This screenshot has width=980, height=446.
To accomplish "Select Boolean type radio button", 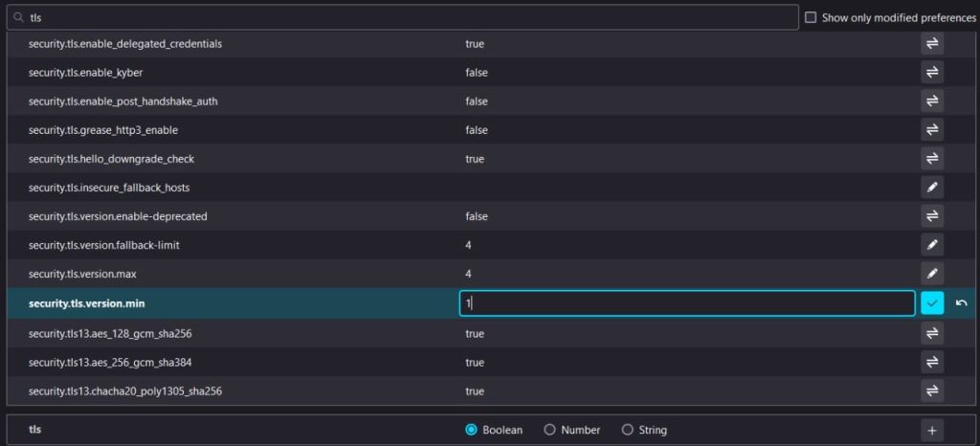I will (x=471, y=430).
